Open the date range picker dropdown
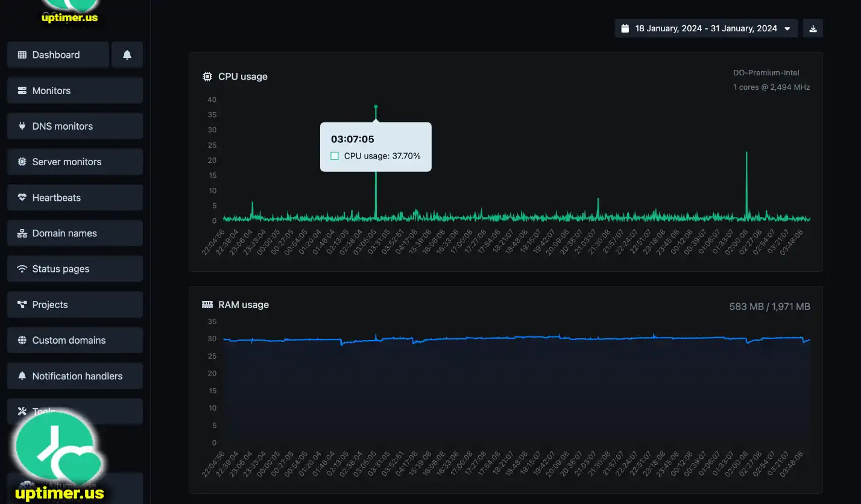 click(x=706, y=28)
